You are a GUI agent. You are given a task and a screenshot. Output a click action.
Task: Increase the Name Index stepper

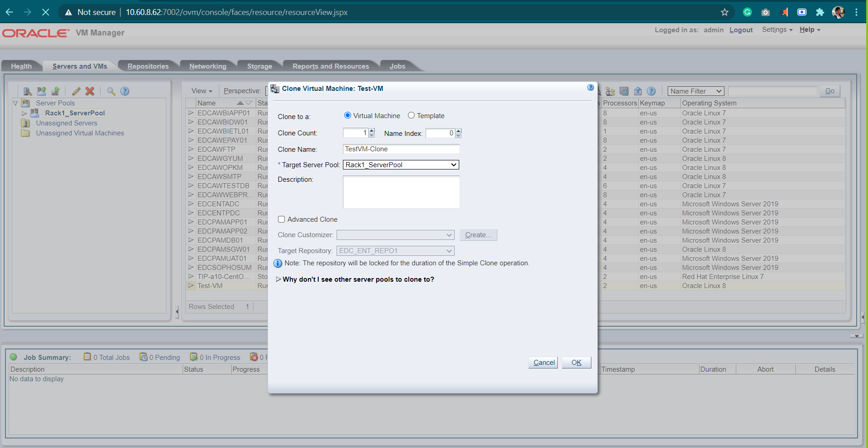click(458, 131)
